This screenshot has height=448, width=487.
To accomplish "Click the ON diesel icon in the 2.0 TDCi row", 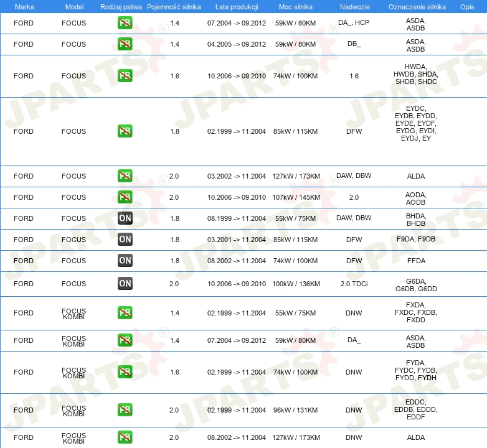I will click(125, 283).
